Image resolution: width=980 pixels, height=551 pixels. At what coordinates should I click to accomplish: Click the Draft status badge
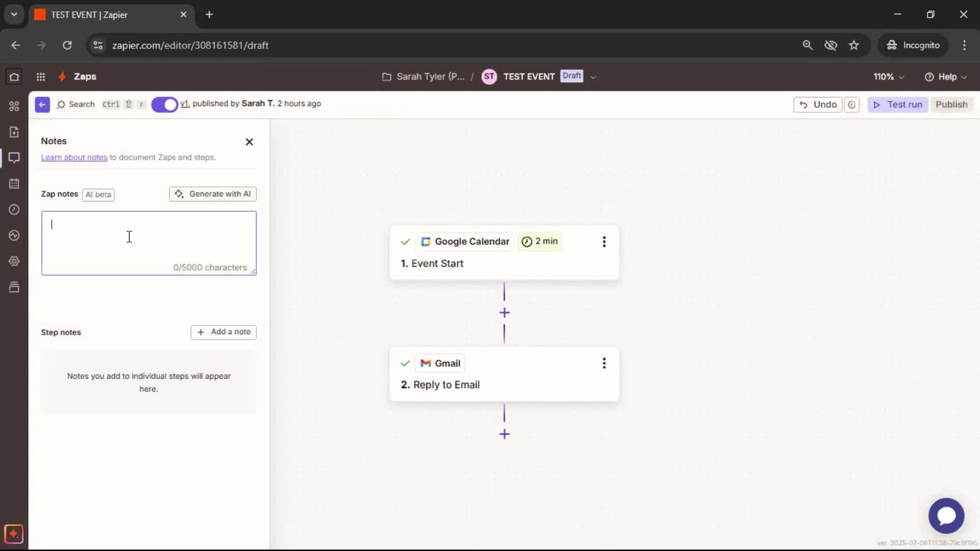(x=572, y=76)
